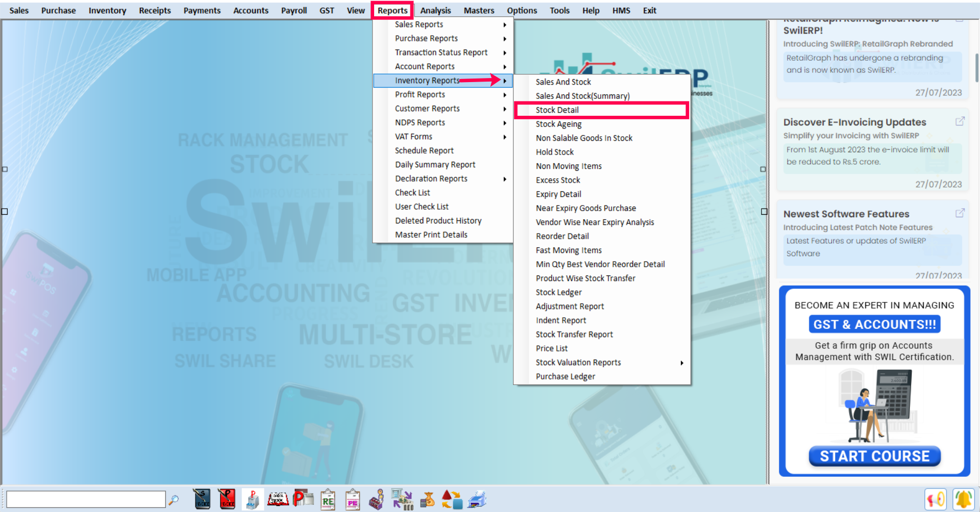Expand Customer Reports submenu arrow
The width and height of the screenshot is (980, 512).
505,109
